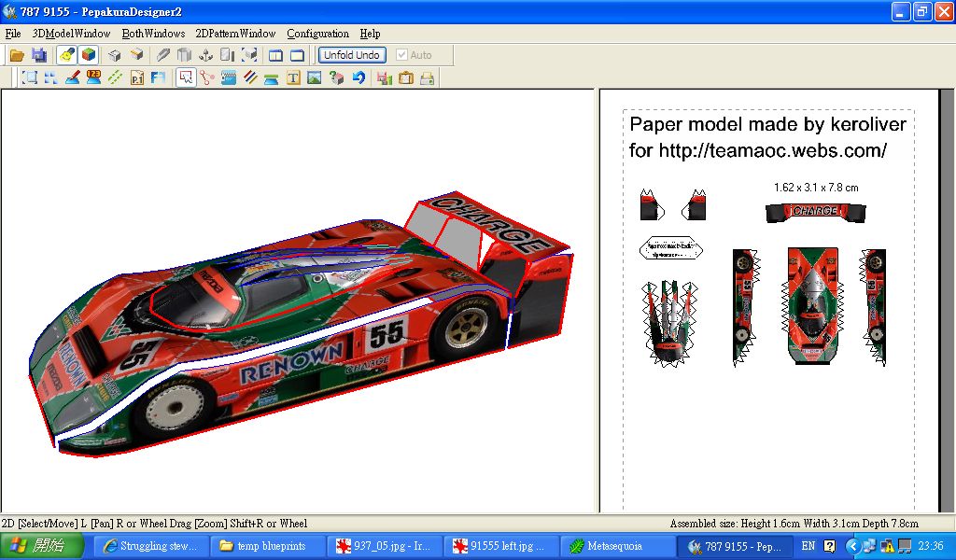Choose the Select/Move arrow tool

click(x=186, y=78)
